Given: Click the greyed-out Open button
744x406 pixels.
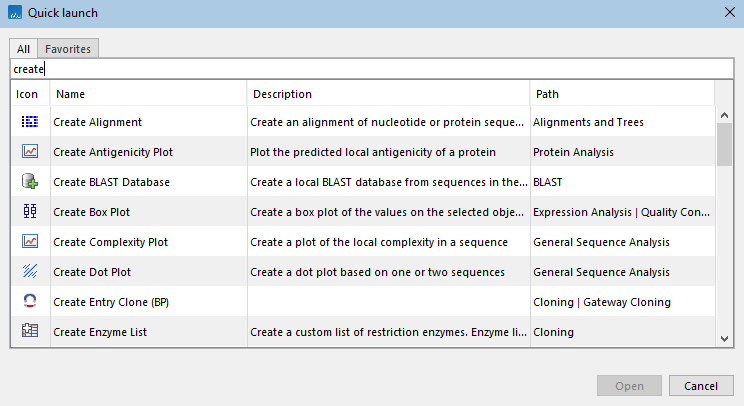Looking at the screenshot, I should coord(629,386).
